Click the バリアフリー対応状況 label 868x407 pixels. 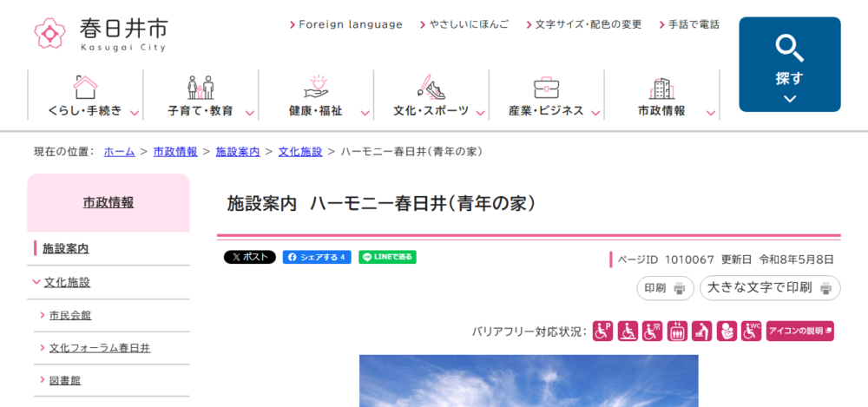tap(529, 332)
